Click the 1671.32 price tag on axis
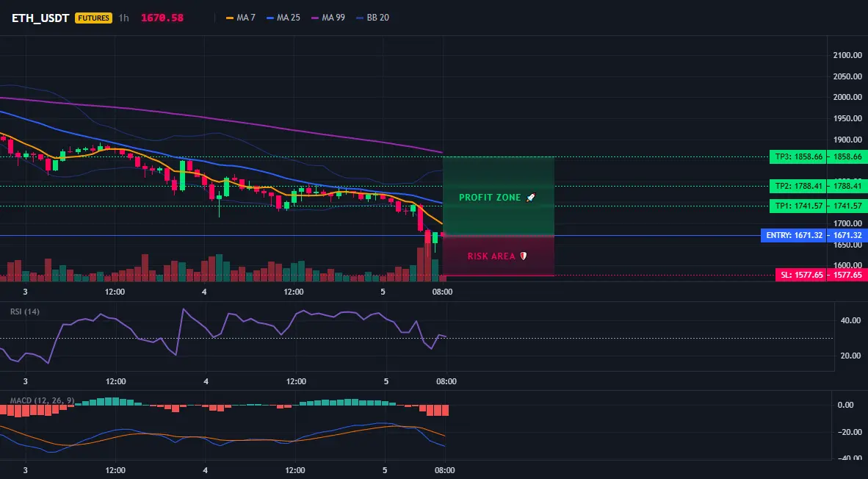868x479 pixels. [847, 235]
